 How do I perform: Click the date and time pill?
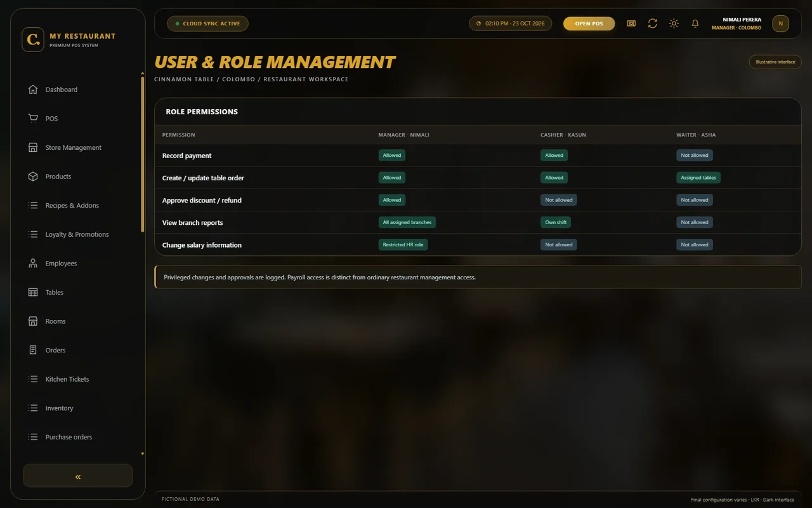pos(510,23)
